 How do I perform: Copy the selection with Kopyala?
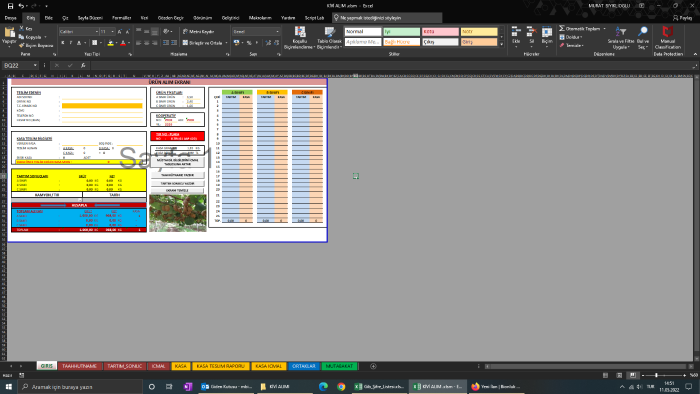[30, 37]
